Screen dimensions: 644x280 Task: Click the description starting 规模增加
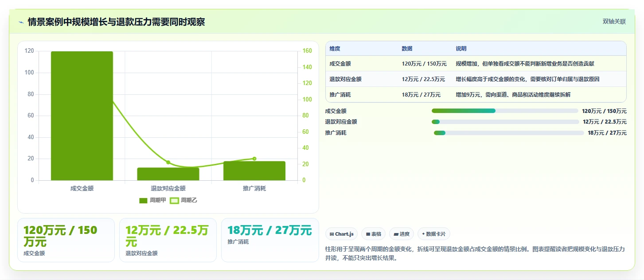pos(525,64)
